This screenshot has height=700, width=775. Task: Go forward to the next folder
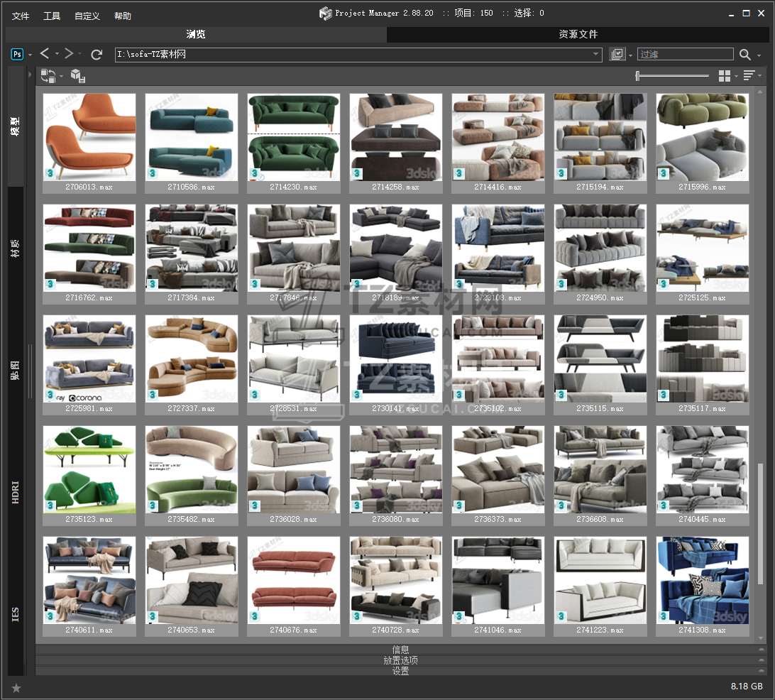[x=69, y=54]
